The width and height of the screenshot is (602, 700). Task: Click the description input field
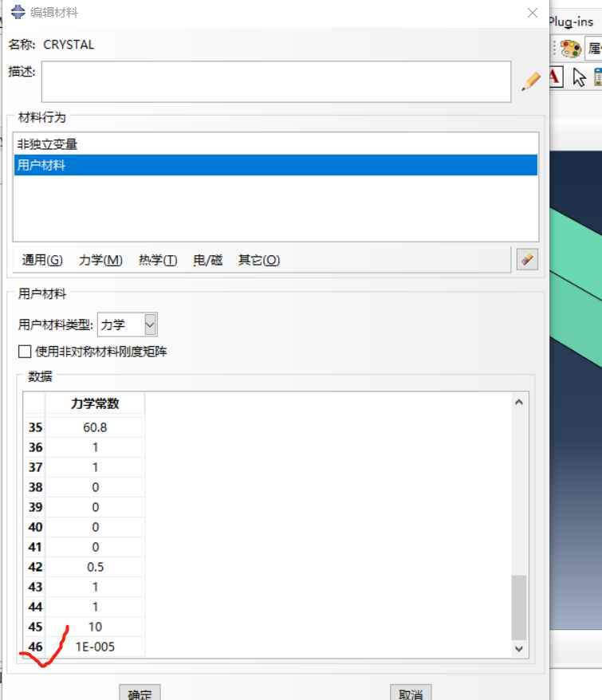point(276,81)
